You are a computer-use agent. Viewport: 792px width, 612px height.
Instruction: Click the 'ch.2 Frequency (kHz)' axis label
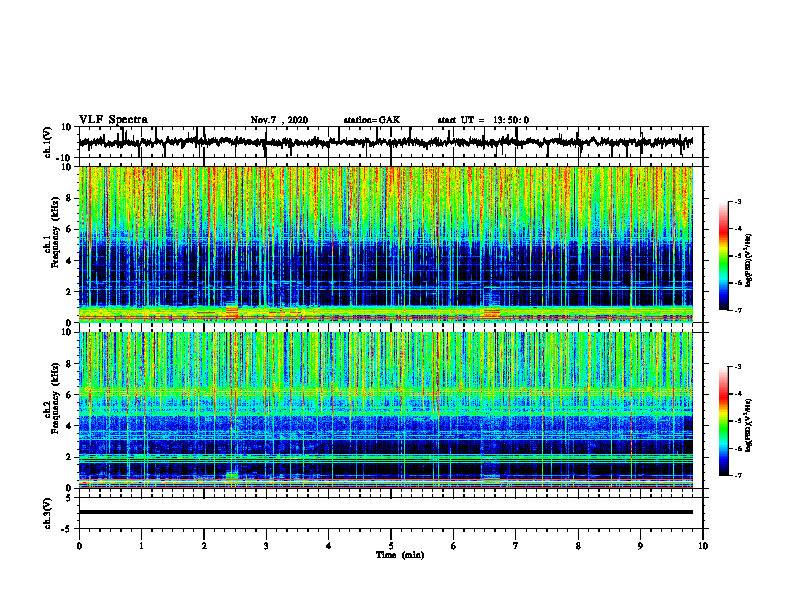click(x=53, y=398)
